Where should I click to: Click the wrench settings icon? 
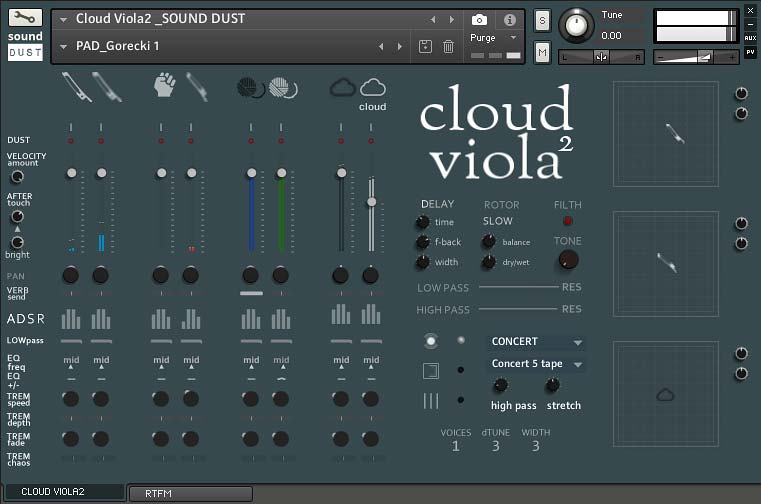tap(25, 19)
